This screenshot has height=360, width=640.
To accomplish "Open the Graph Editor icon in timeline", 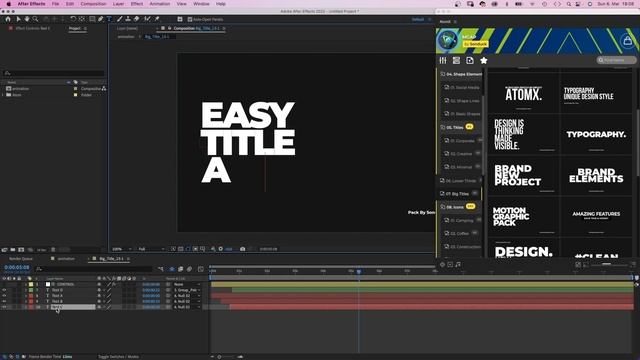I will [x=200, y=269].
